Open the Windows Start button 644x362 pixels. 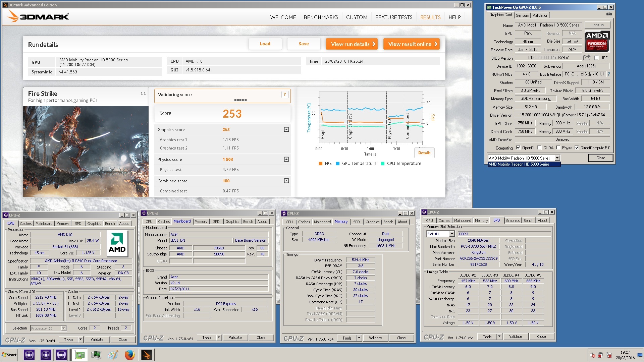click(9, 355)
